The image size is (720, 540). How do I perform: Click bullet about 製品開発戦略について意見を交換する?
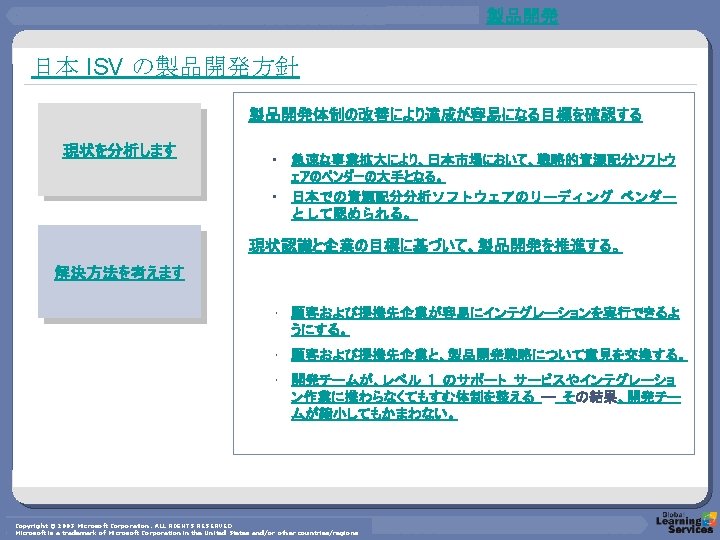(489, 354)
